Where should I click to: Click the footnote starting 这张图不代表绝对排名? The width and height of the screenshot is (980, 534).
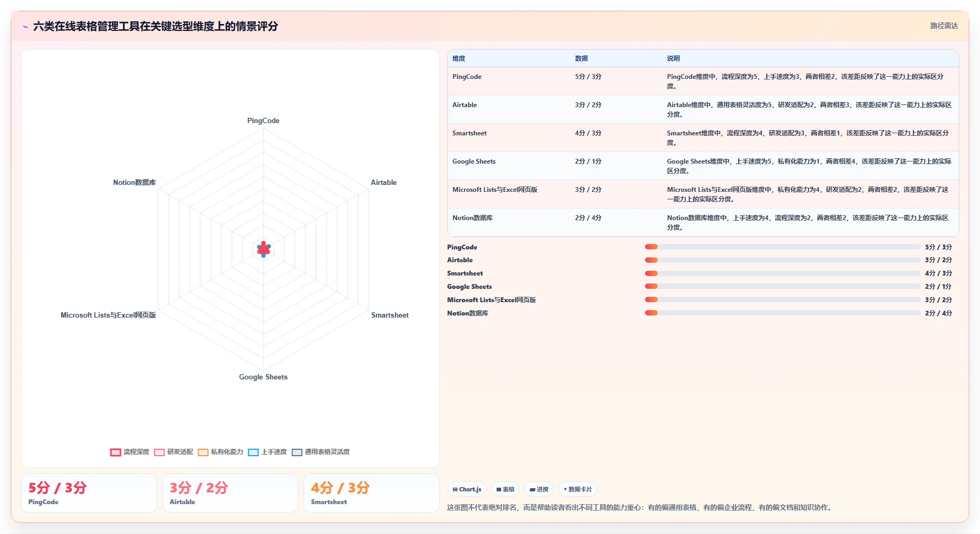[640, 507]
